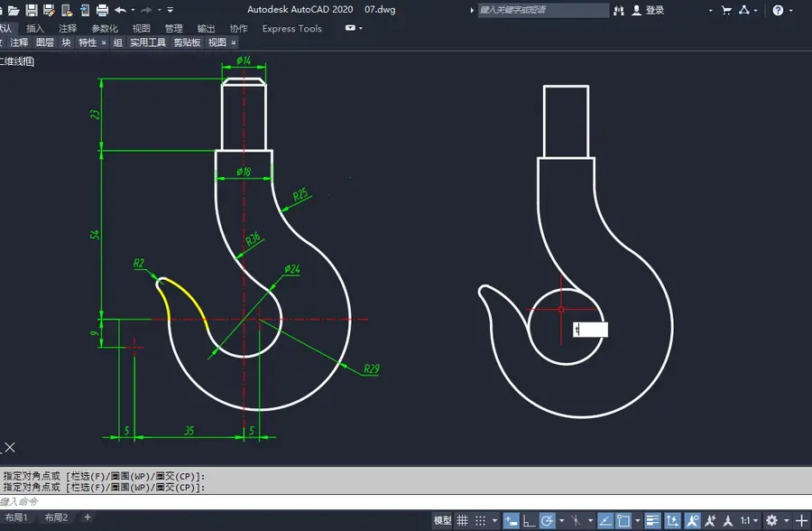Click the ribbon minimize toggle button

351,28
